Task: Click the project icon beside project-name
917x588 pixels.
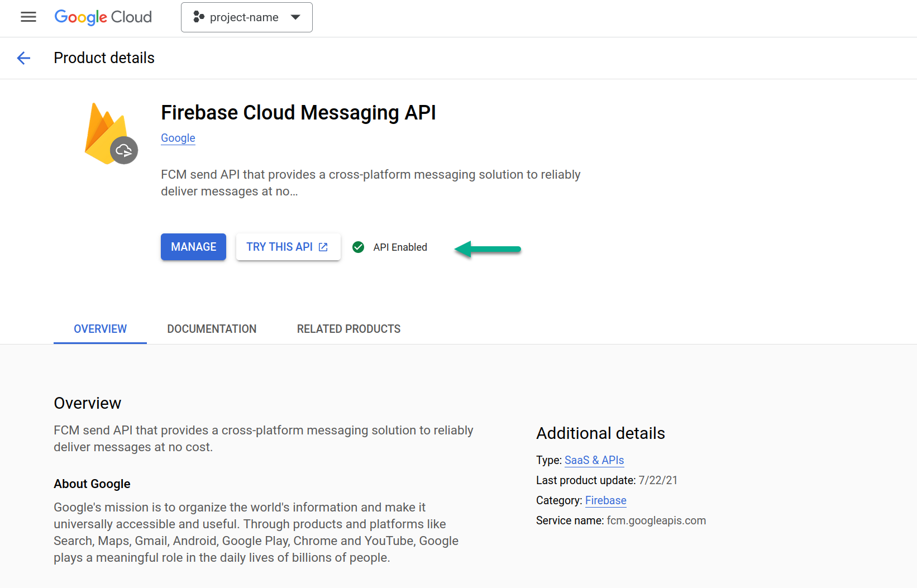Action: click(198, 17)
